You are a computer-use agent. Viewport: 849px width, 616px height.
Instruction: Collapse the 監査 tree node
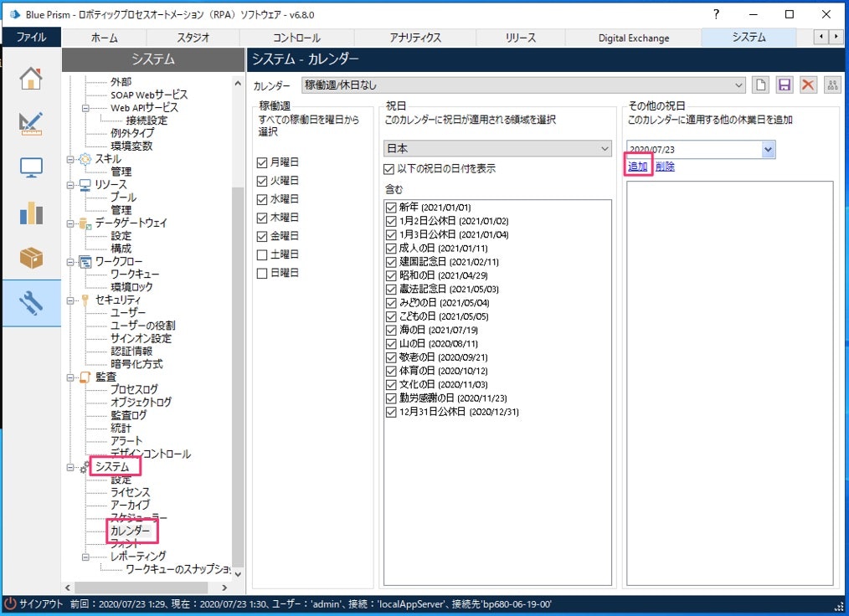[x=69, y=377]
